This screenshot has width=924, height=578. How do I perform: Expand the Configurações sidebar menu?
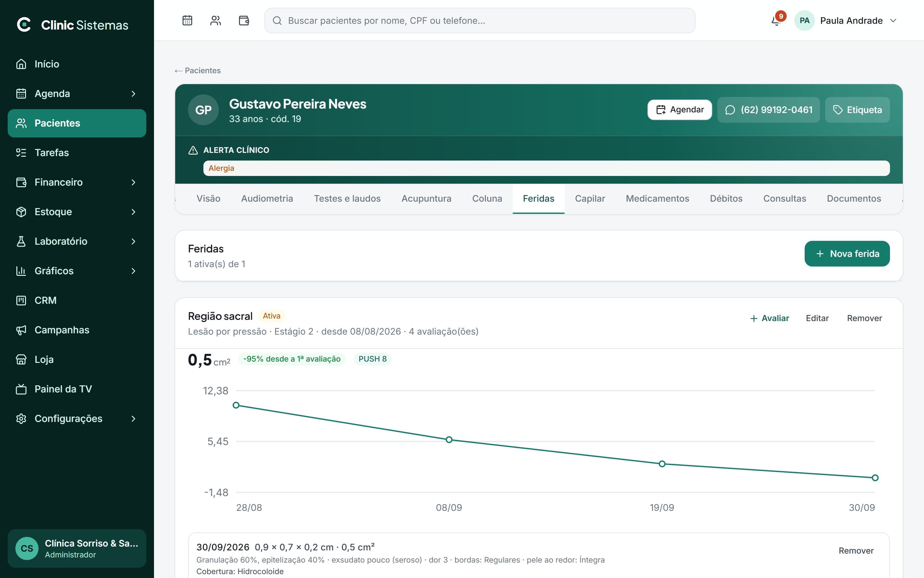coord(77,419)
